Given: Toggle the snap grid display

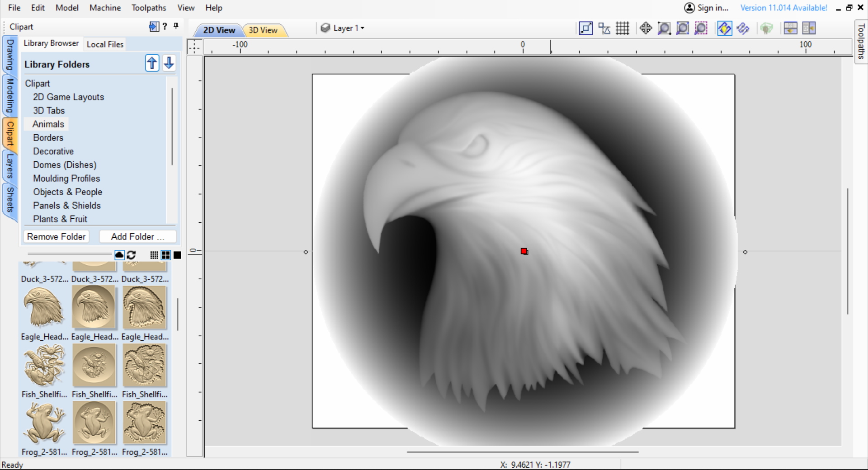Looking at the screenshot, I should (623, 28).
